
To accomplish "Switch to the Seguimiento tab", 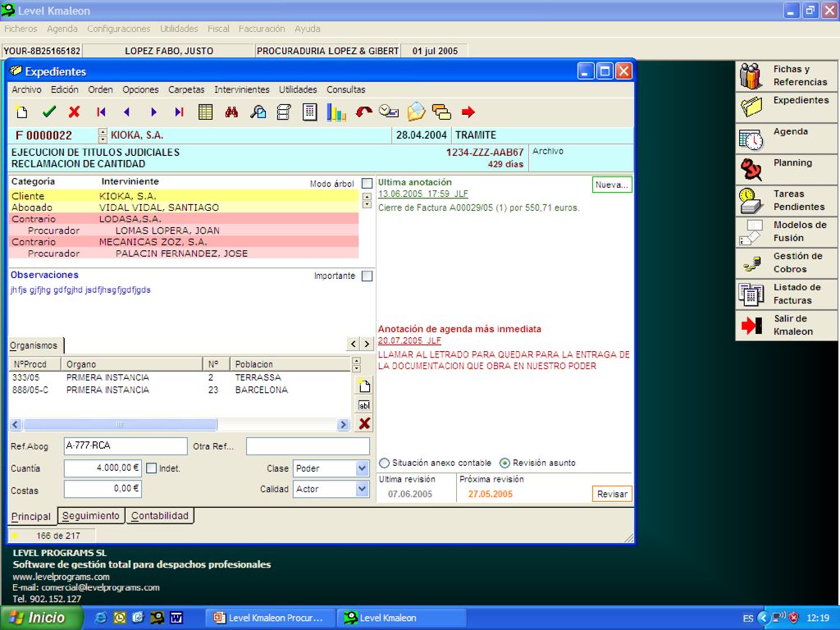I will tap(91, 516).
